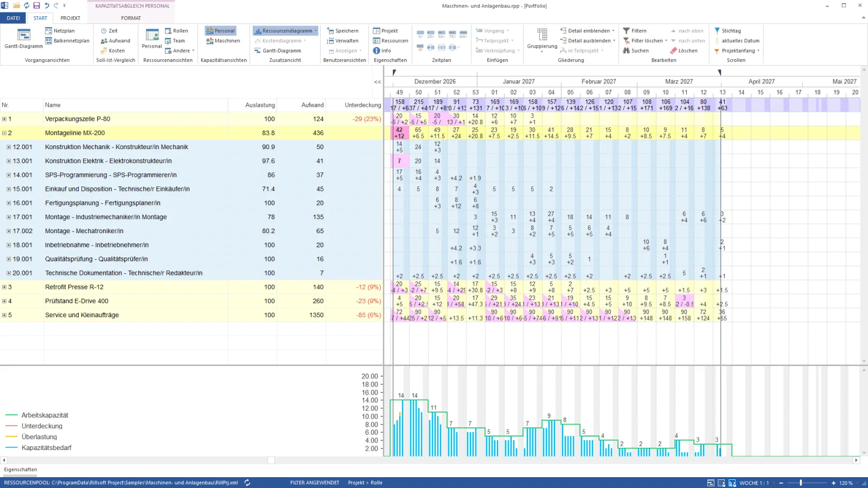The image size is (868, 488).
Task: Save using the quick access disk icon
Action: pyautogui.click(x=36, y=5)
